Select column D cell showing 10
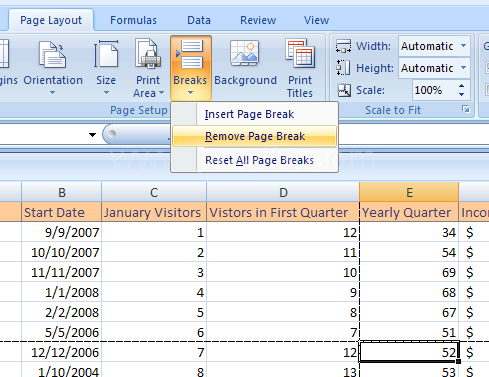 point(283,272)
